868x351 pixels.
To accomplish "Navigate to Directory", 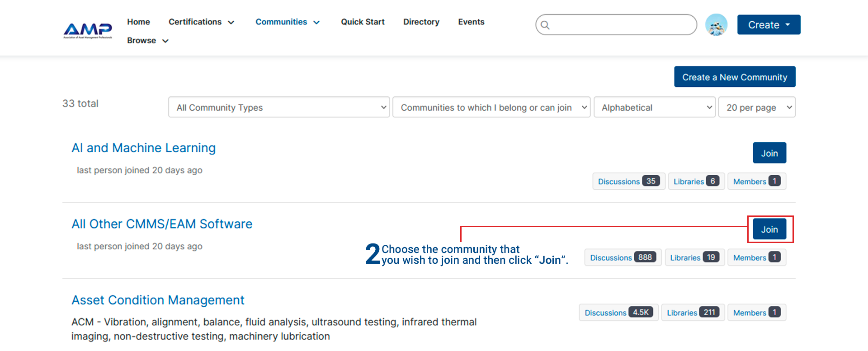I will click(421, 22).
